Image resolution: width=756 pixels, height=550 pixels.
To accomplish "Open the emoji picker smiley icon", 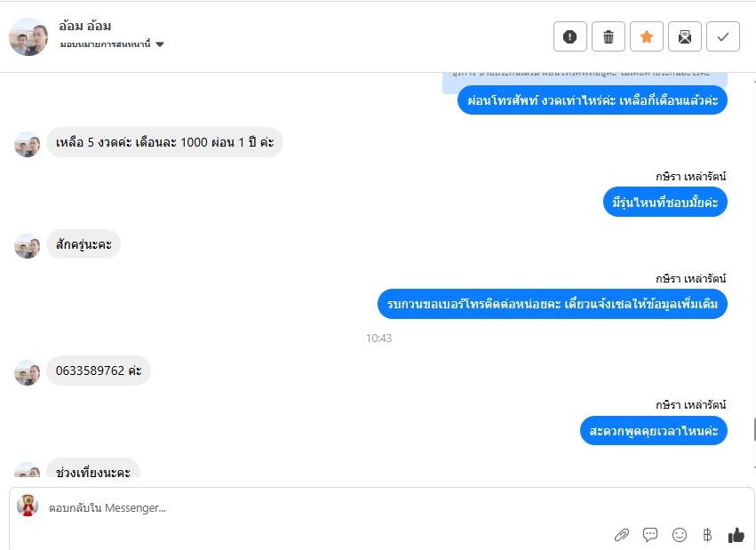I will click(x=680, y=535).
